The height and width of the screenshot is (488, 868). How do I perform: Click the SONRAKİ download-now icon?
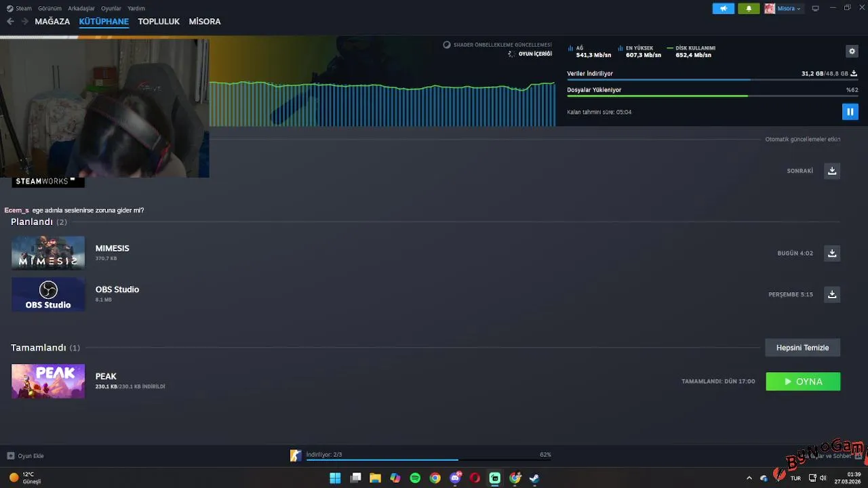point(832,171)
